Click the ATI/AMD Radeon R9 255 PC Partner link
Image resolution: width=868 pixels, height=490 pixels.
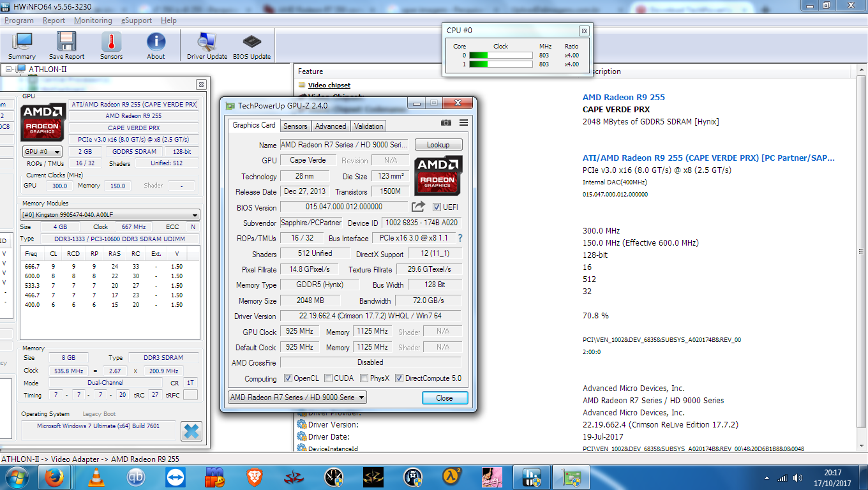(x=708, y=158)
